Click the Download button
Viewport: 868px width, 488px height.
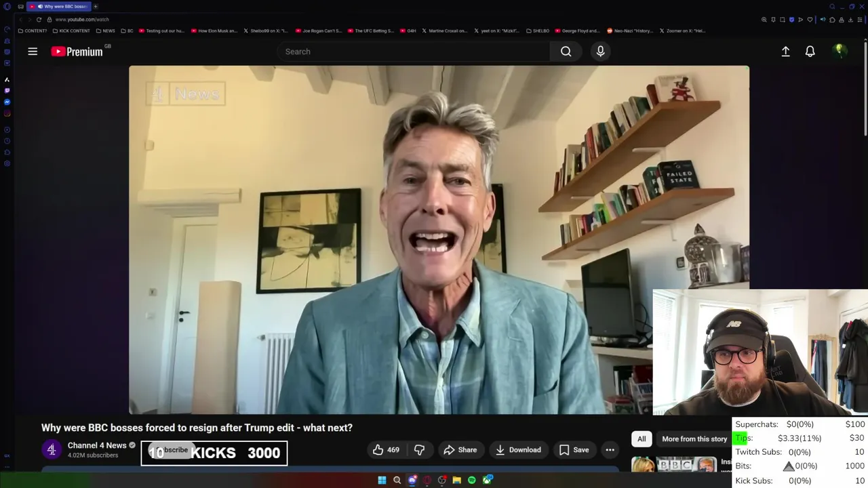[518, 450]
